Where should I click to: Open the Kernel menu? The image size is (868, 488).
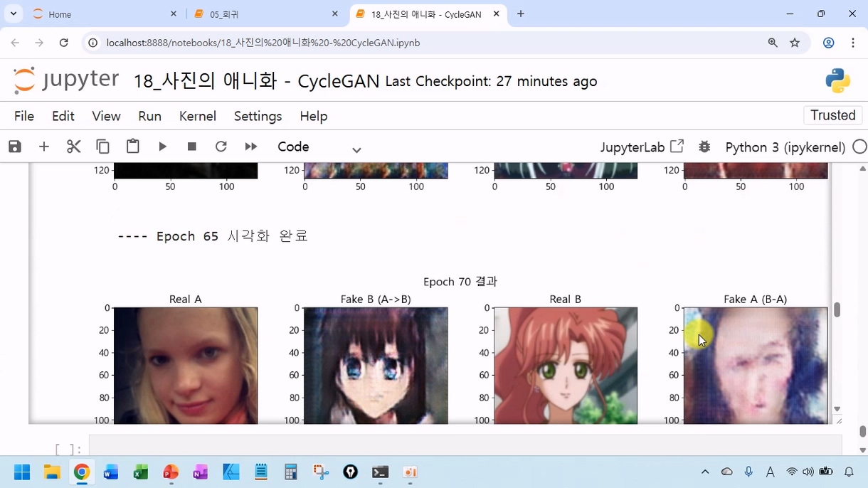(198, 116)
